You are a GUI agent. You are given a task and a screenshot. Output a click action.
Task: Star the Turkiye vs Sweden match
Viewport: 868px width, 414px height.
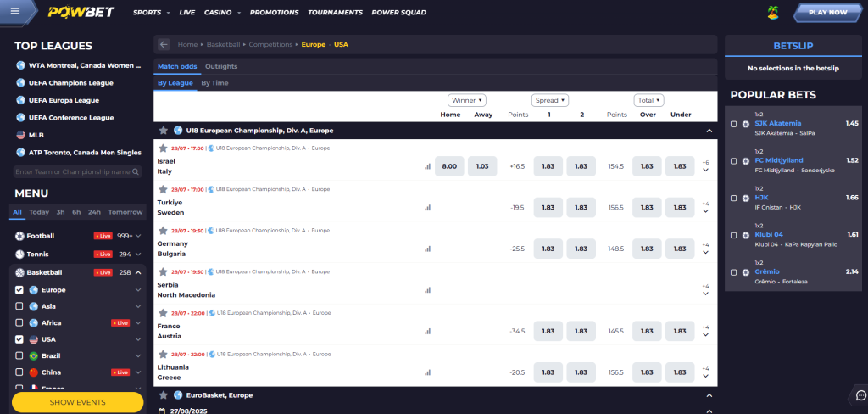(x=163, y=189)
